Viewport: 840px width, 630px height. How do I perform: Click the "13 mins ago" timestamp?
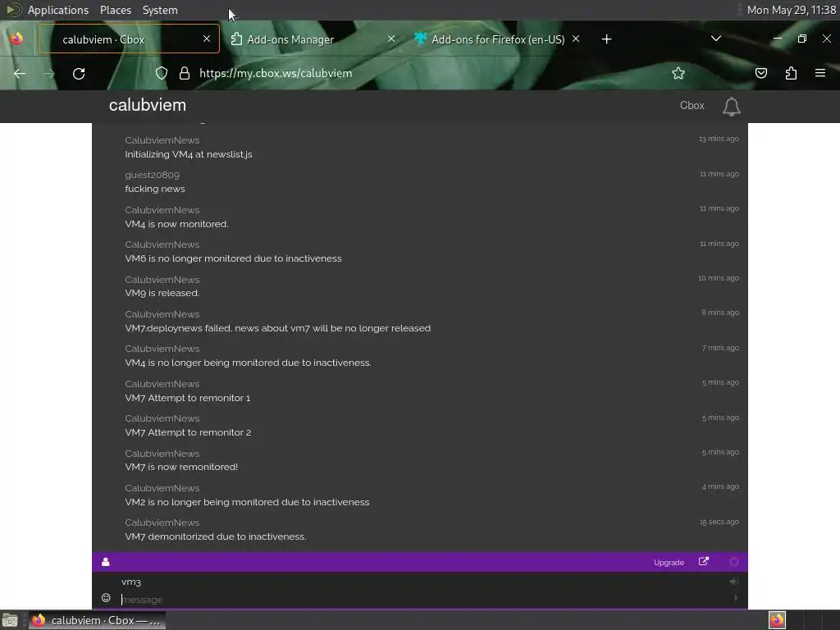[719, 139]
